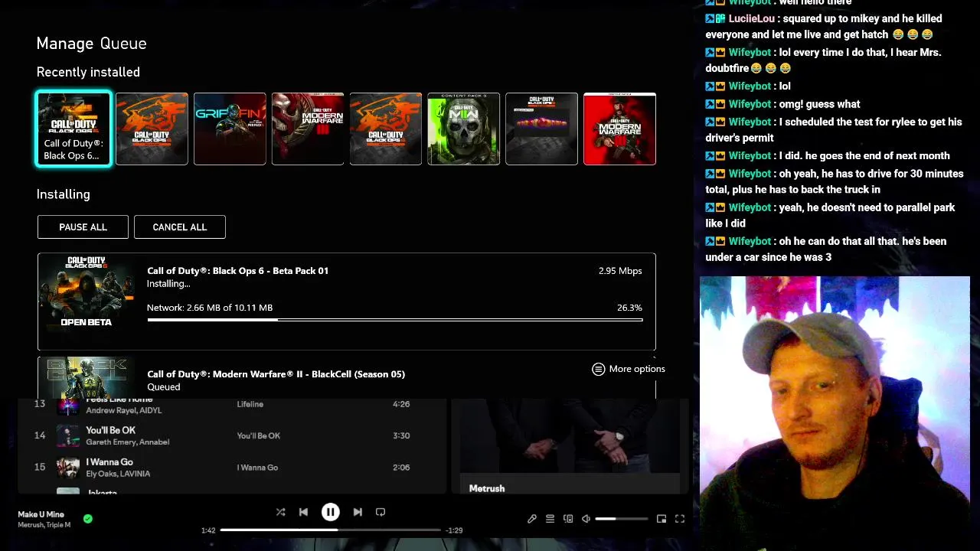Open More options for queued item

point(629,369)
